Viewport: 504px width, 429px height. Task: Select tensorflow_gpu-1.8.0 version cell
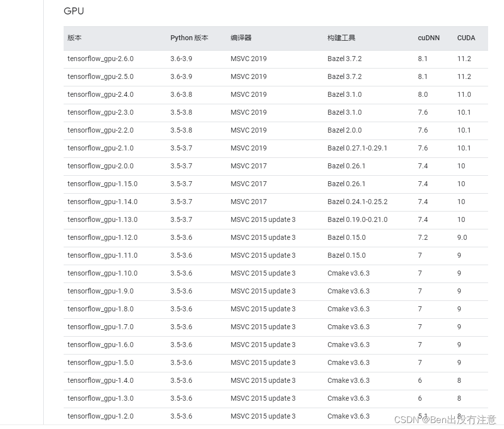(x=100, y=309)
